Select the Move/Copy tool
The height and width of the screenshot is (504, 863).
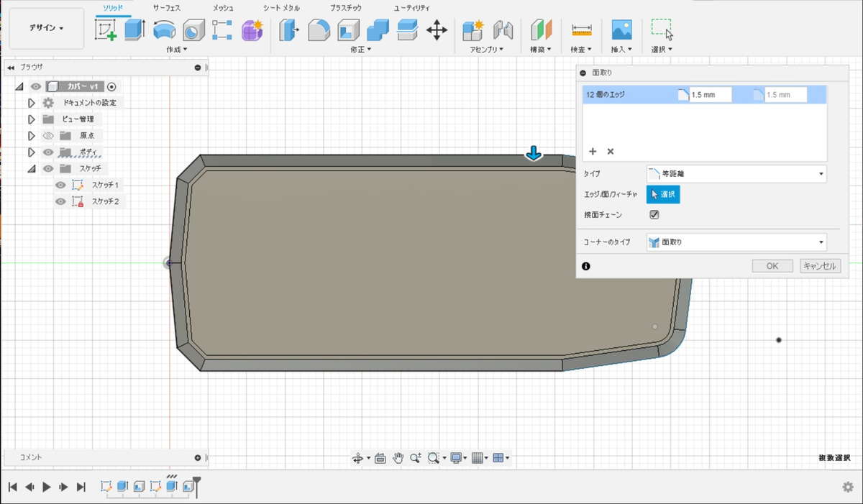(x=437, y=29)
